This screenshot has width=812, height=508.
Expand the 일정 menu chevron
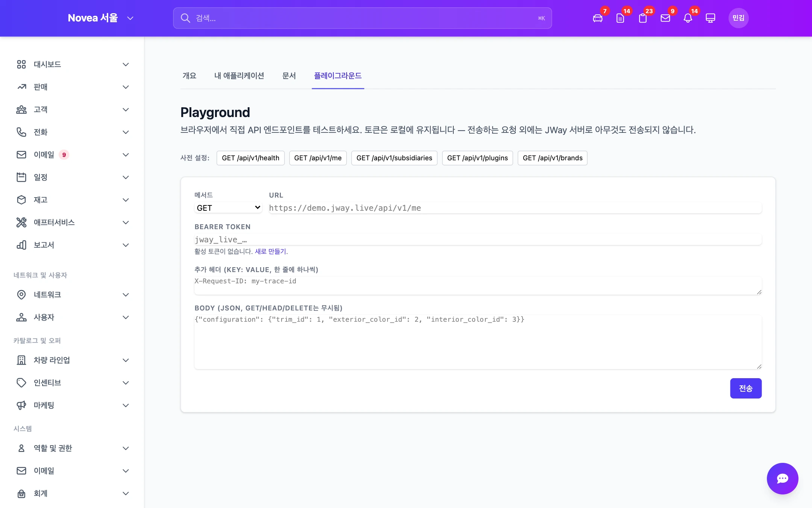click(x=126, y=177)
